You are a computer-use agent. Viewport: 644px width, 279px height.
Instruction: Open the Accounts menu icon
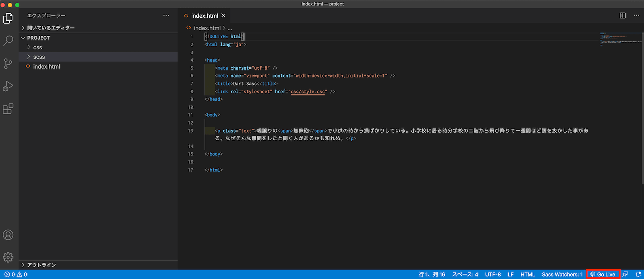pos(8,235)
